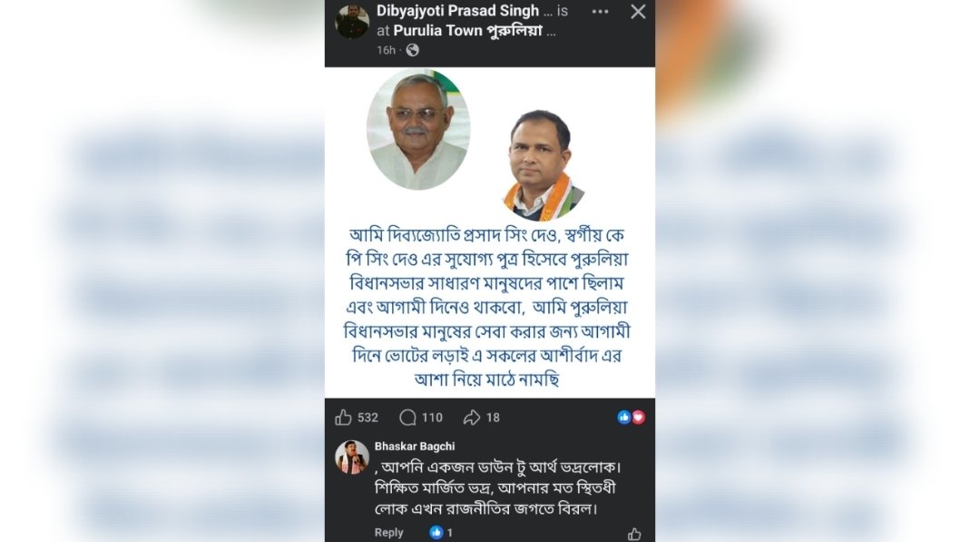
Task: Like the post via thumbs-up showing 532
Action: tap(357, 418)
